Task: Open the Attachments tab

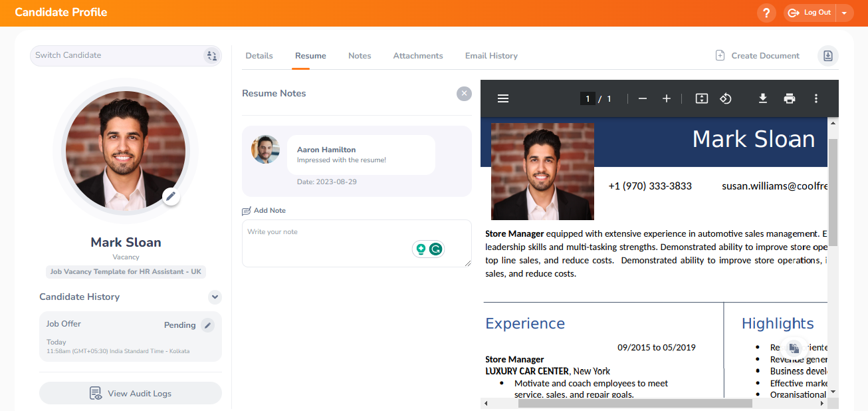Action: (418, 56)
